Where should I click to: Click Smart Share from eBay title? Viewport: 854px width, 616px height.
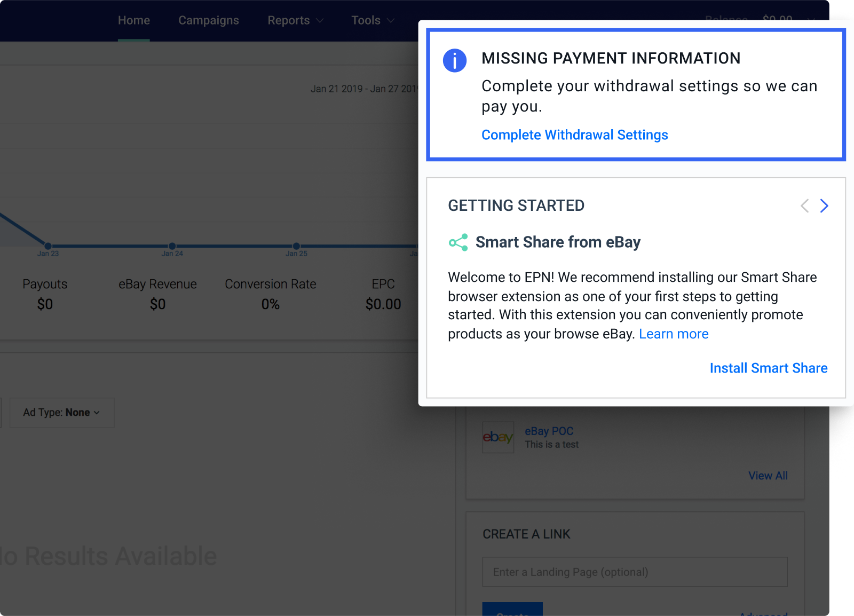558,242
